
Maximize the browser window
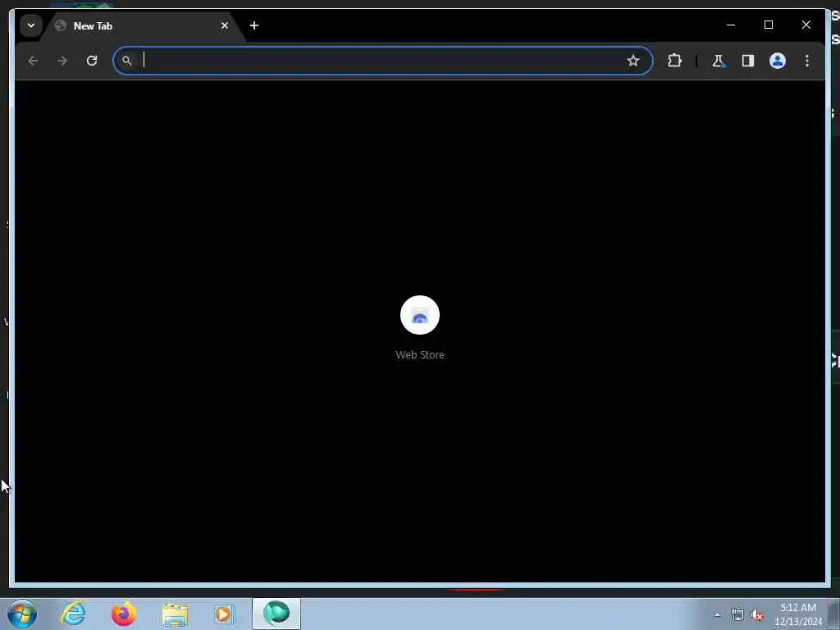768,25
